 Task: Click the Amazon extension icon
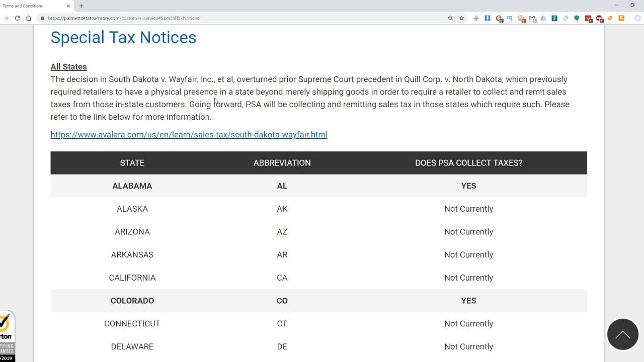pyautogui.click(x=621, y=18)
